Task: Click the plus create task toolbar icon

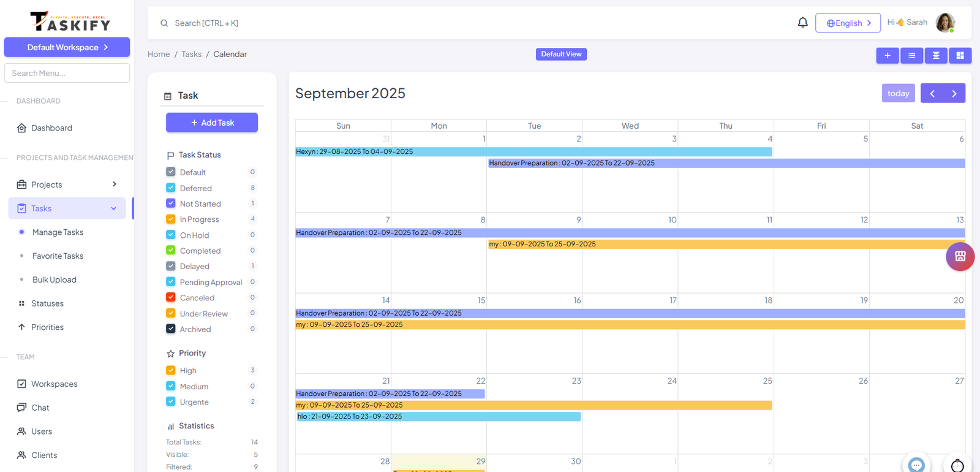Action: (x=887, y=56)
